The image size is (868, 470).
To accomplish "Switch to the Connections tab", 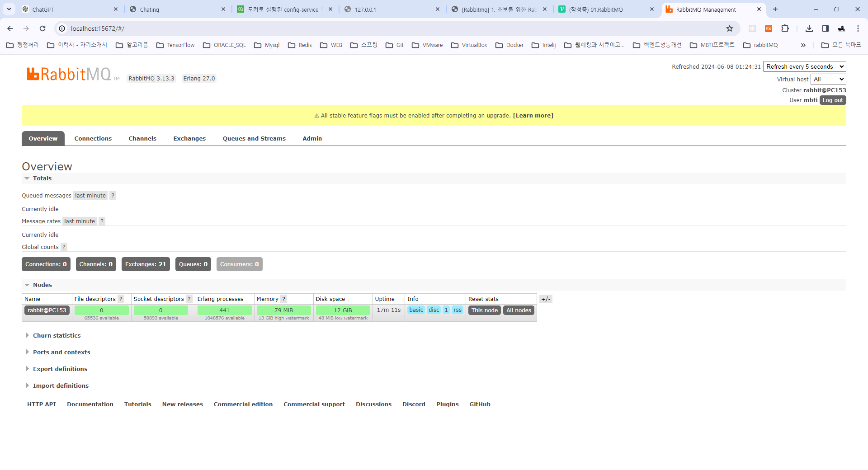I will click(x=93, y=139).
